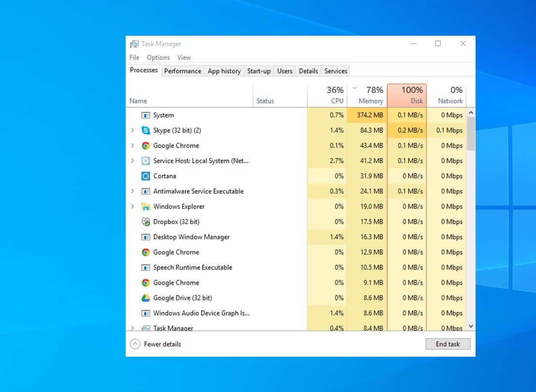Click the 2.7% CPU cell

pos(328,160)
